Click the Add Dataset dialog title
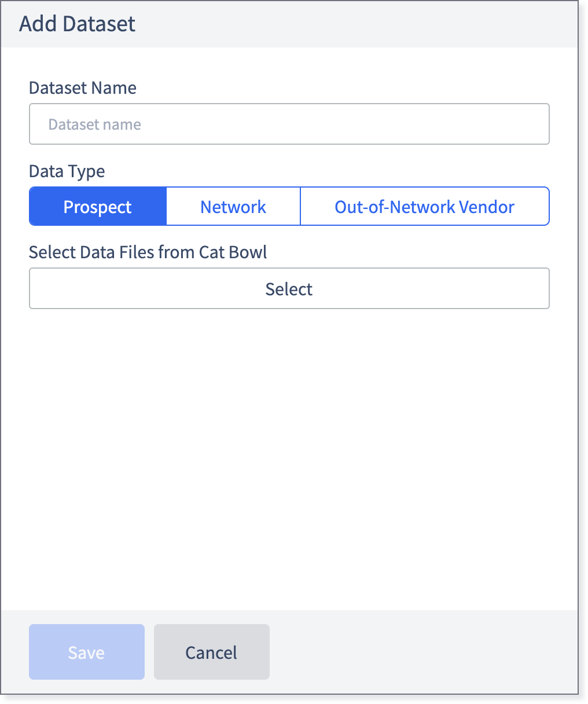 (77, 24)
